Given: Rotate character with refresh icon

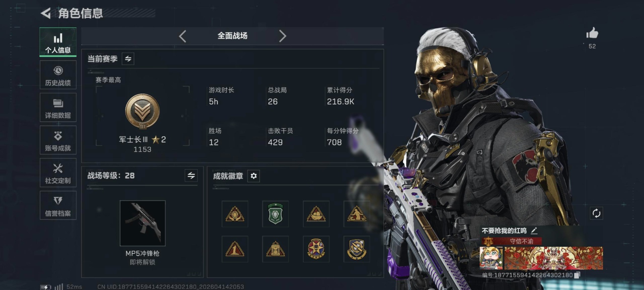Looking at the screenshot, I should (x=596, y=213).
